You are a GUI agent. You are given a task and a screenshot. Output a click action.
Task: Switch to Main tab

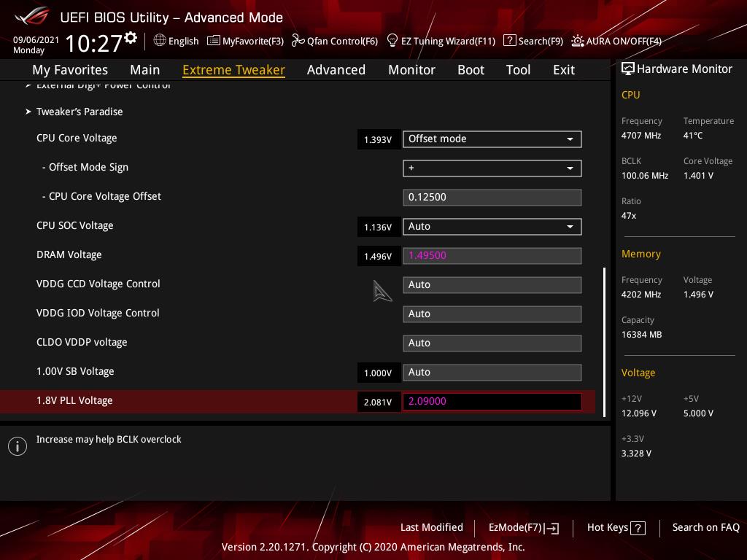(145, 70)
